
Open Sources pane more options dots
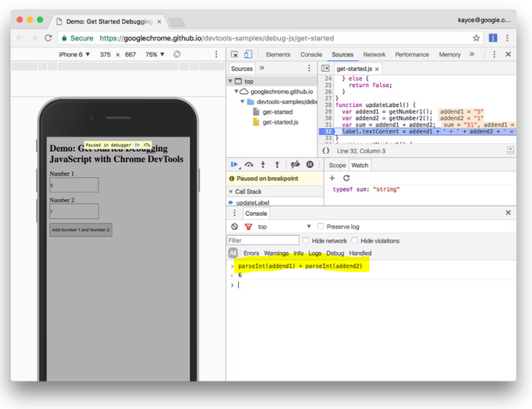309,69
